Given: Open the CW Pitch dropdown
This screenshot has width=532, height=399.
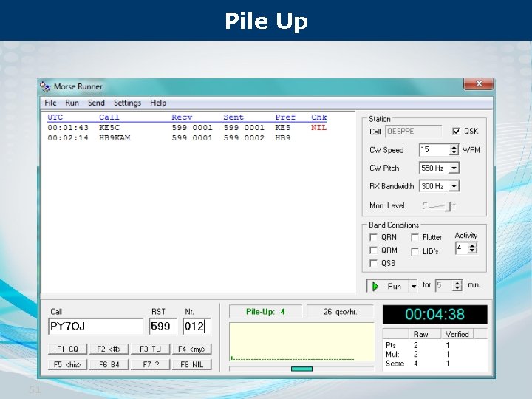Looking at the screenshot, I should [x=454, y=168].
